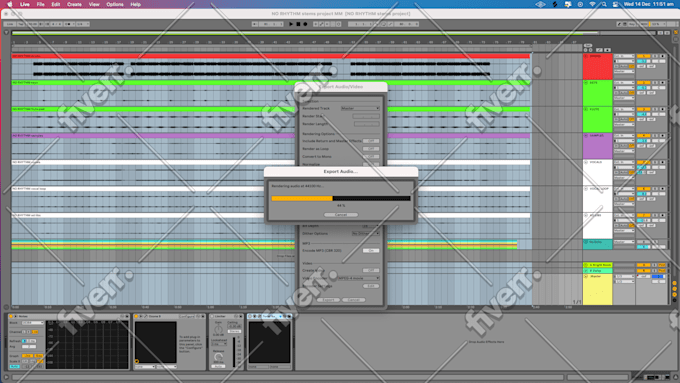The width and height of the screenshot is (680, 383).
Task: Toggle Convert to Mono option
Action: click(371, 157)
